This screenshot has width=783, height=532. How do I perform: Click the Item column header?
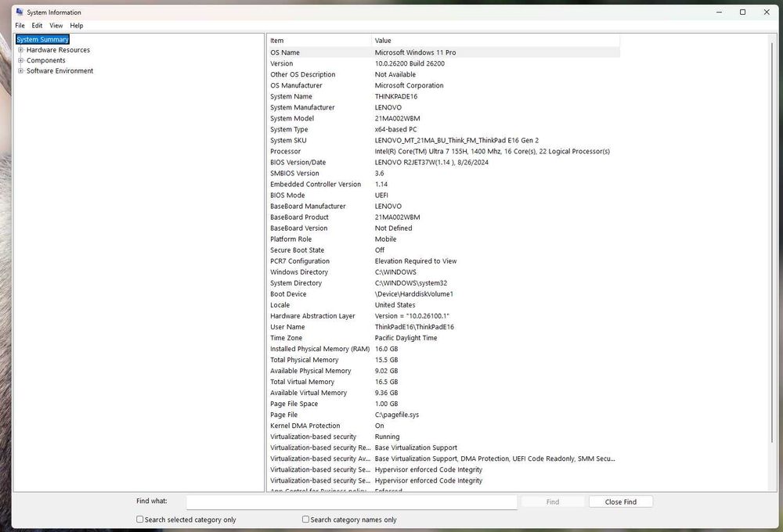[319, 41]
